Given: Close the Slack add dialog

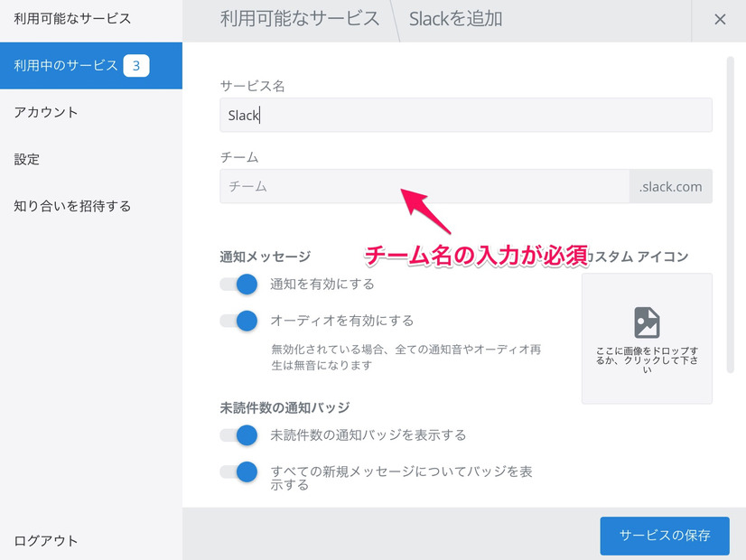Looking at the screenshot, I should pos(720,20).
